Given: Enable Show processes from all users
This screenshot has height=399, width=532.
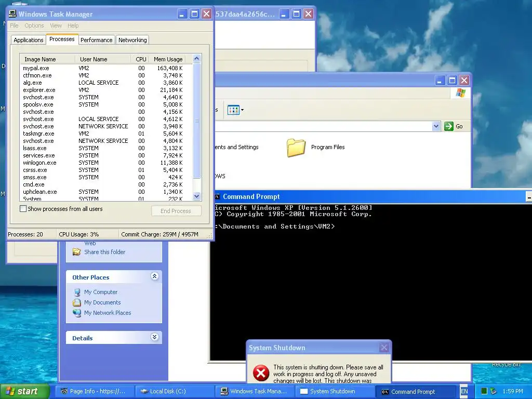Looking at the screenshot, I should click(x=23, y=209).
